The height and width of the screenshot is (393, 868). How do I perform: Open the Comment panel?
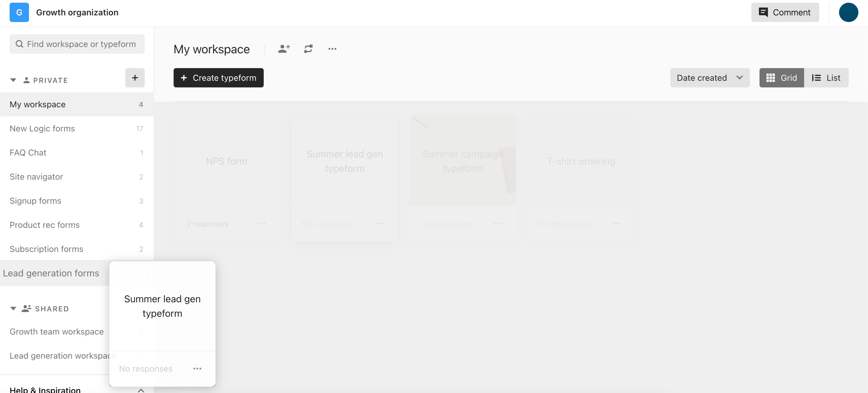tap(785, 13)
